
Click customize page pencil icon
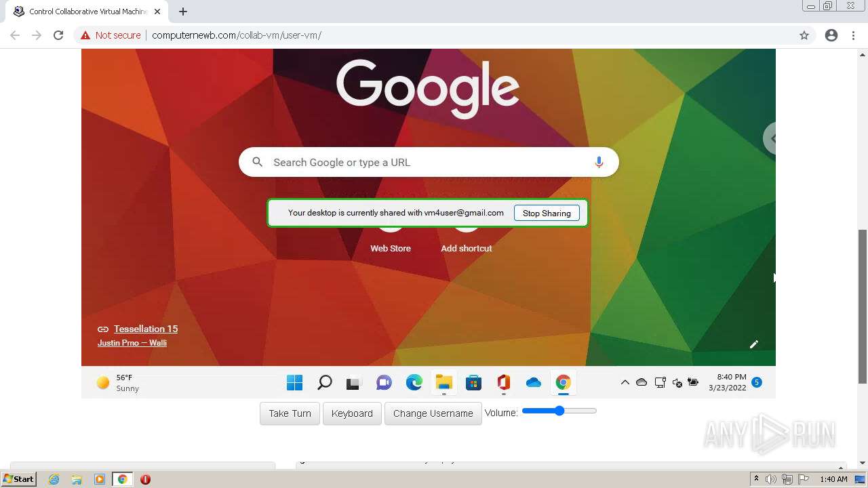click(x=753, y=344)
